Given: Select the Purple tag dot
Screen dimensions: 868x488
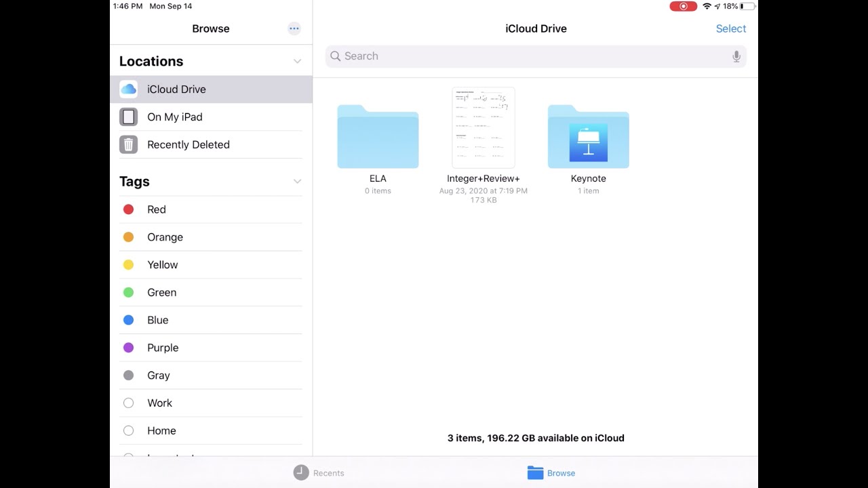Looking at the screenshot, I should pos(128,348).
